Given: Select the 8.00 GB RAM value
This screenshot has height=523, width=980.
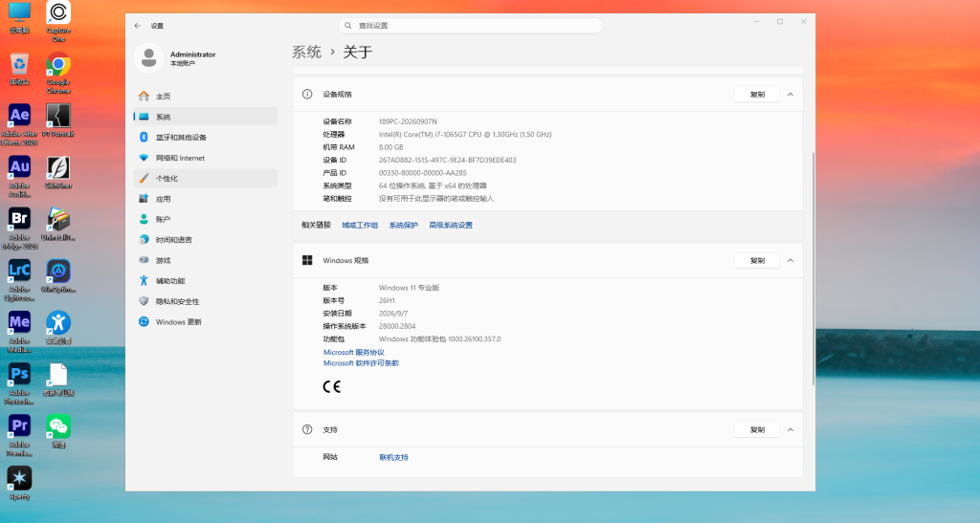Looking at the screenshot, I should pos(390,147).
